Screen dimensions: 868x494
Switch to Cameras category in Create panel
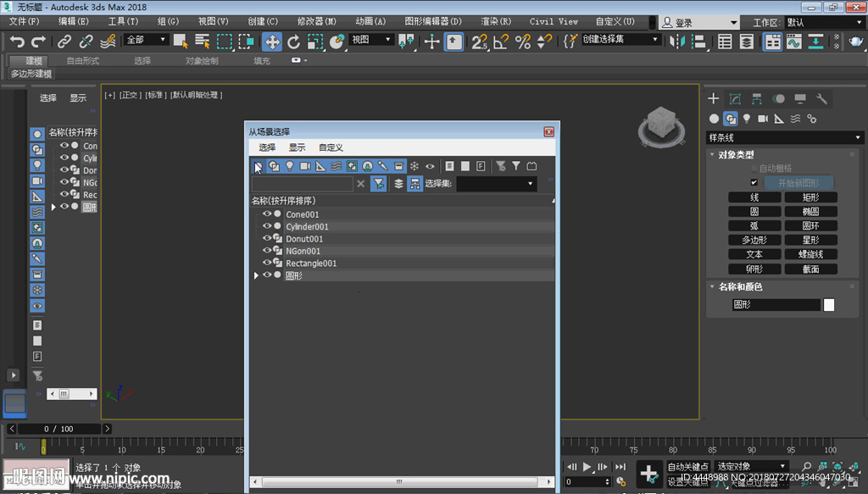[763, 119]
